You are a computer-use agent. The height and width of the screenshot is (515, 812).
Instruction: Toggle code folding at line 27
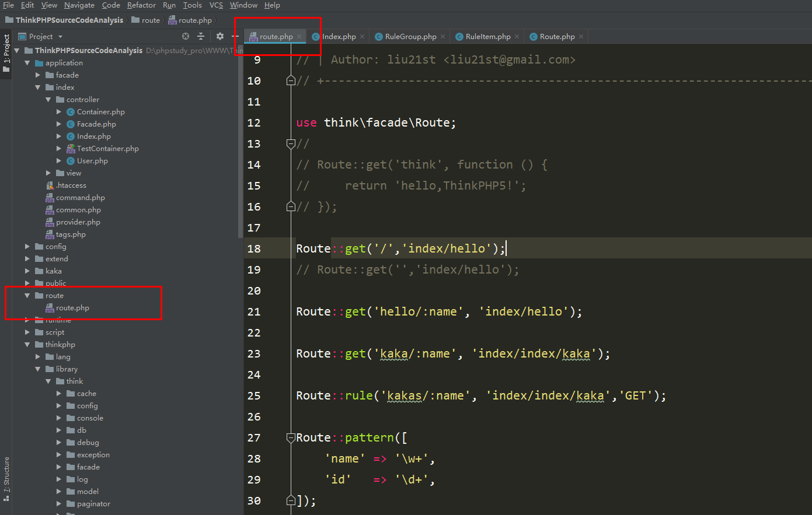point(291,438)
